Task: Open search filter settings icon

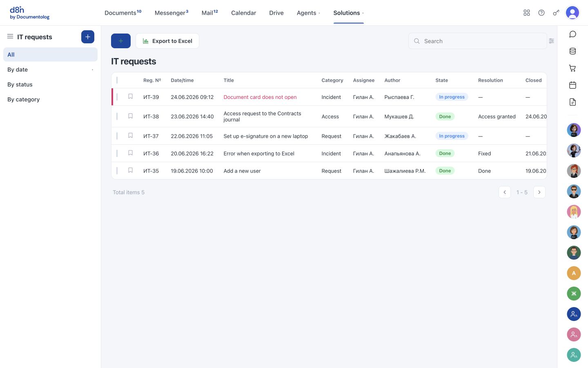Action: pyautogui.click(x=552, y=41)
